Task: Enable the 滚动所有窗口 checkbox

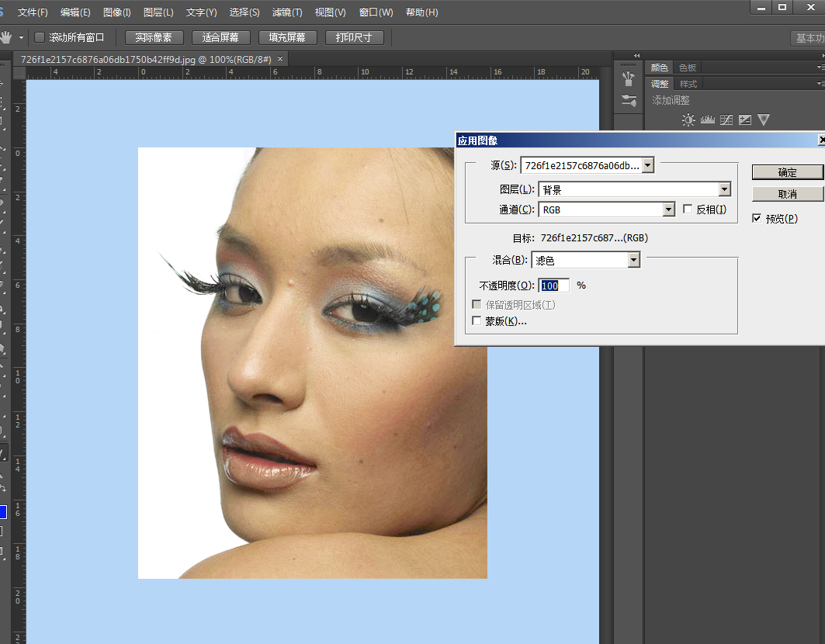Action: 40,37
